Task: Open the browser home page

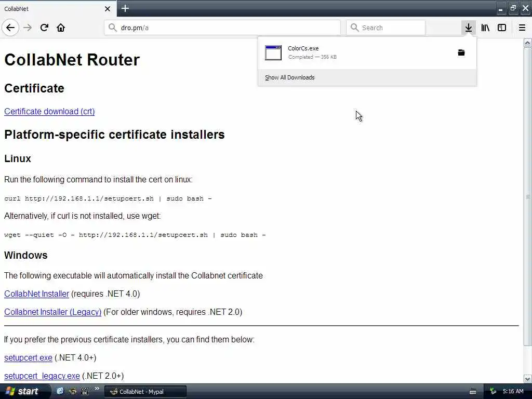Action: coord(61,28)
